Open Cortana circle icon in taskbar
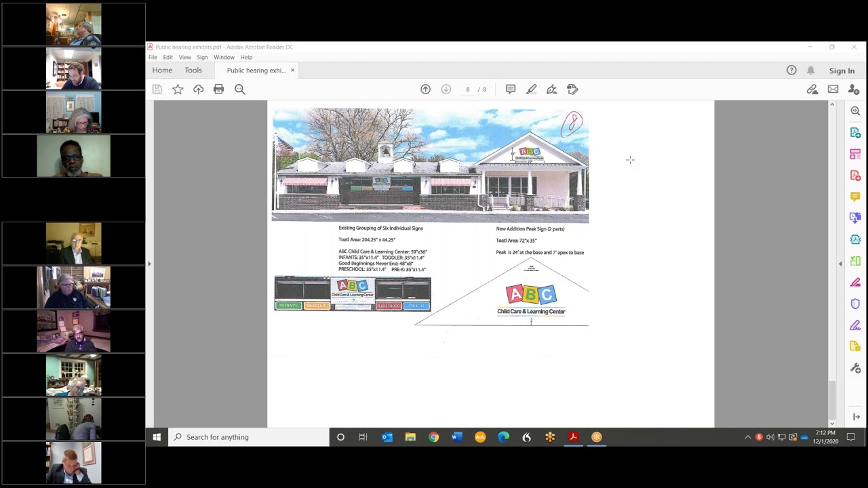Viewport: 868px width, 488px height. (x=340, y=437)
